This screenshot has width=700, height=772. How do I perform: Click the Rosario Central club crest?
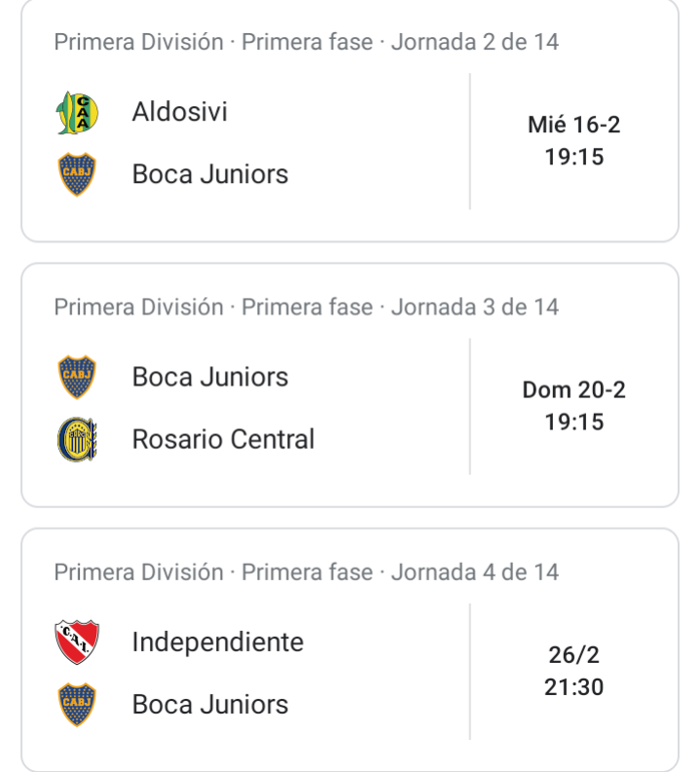point(77,439)
